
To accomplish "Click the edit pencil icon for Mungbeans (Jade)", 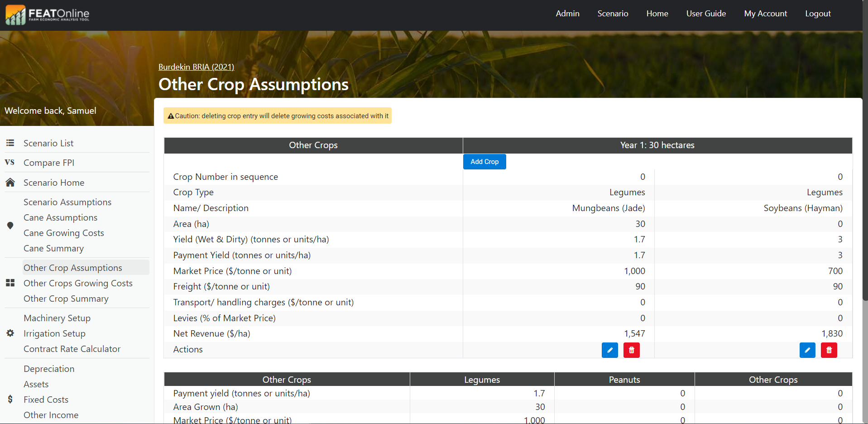I will click(609, 350).
